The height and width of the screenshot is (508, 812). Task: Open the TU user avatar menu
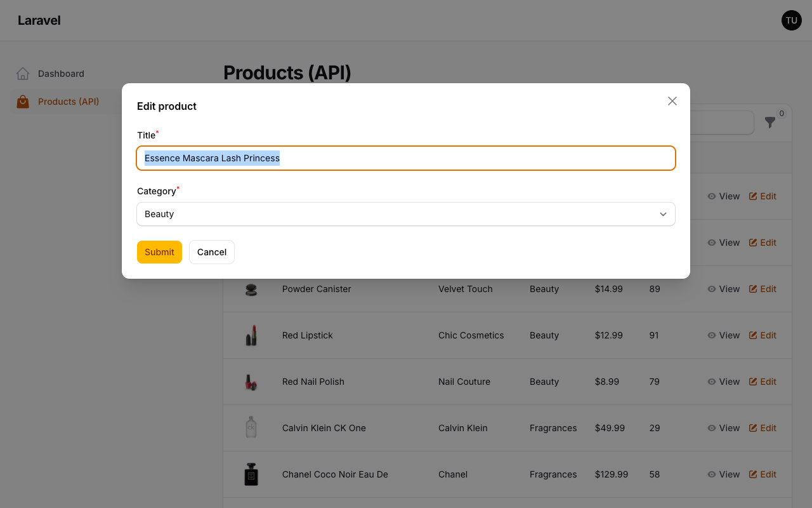pyautogui.click(x=791, y=20)
